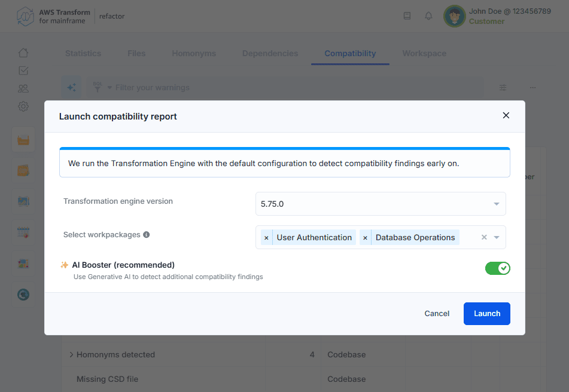Image resolution: width=569 pixels, height=392 pixels.
Task: Switch to the Dependencies tab
Action: pyautogui.click(x=270, y=53)
